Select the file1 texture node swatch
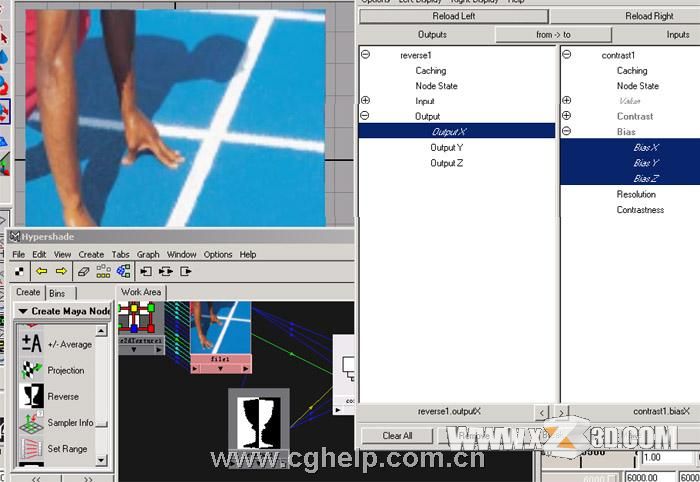700x482 pixels. click(221, 328)
